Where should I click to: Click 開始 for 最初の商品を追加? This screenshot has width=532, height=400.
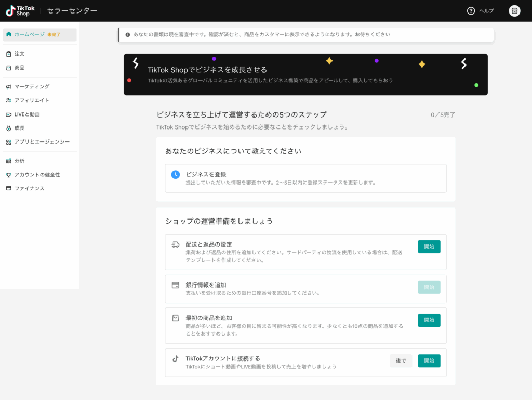coord(429,320)
